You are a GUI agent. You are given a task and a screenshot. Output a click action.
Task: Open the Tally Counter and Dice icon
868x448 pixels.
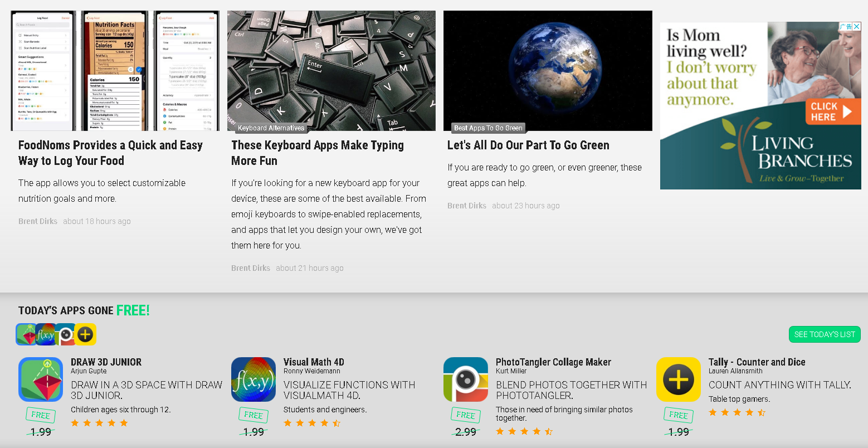coord(679,379)
